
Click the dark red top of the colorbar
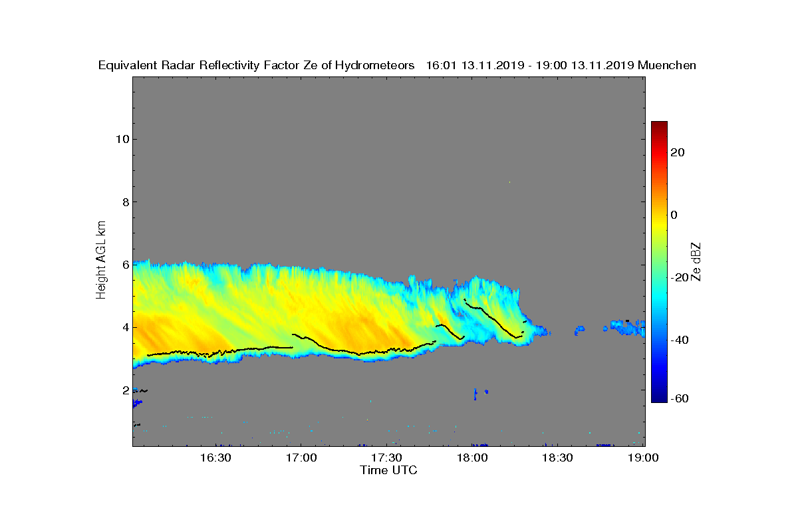tap(659, 125)
